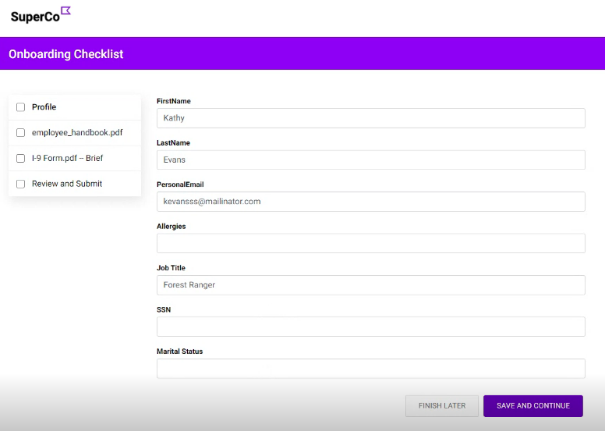Focus the empty Allergies field
605x431 pixels.
point(371,243)
